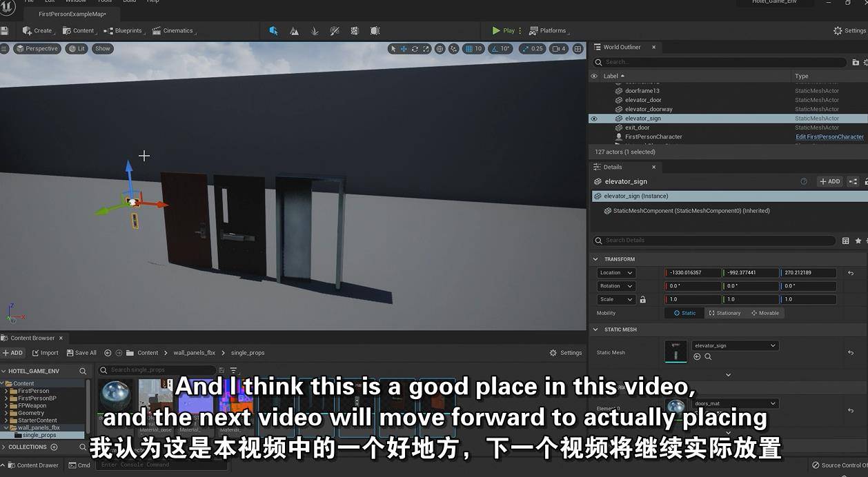The image size is (868, 477).
Task: Toggle grid snapping value 10
Action: pos(473,48)
